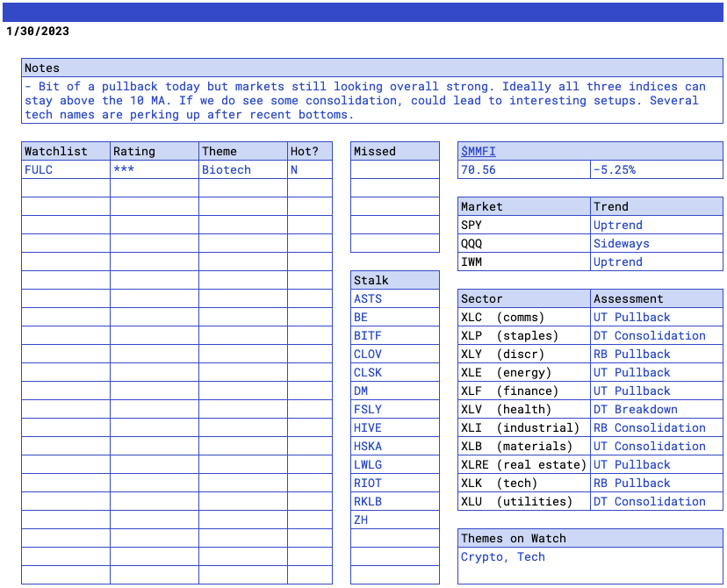The width and height of the screenshot is (727, 588).
Task: Click the DT Breakdown assessment cell
Action: click(657, 409)
